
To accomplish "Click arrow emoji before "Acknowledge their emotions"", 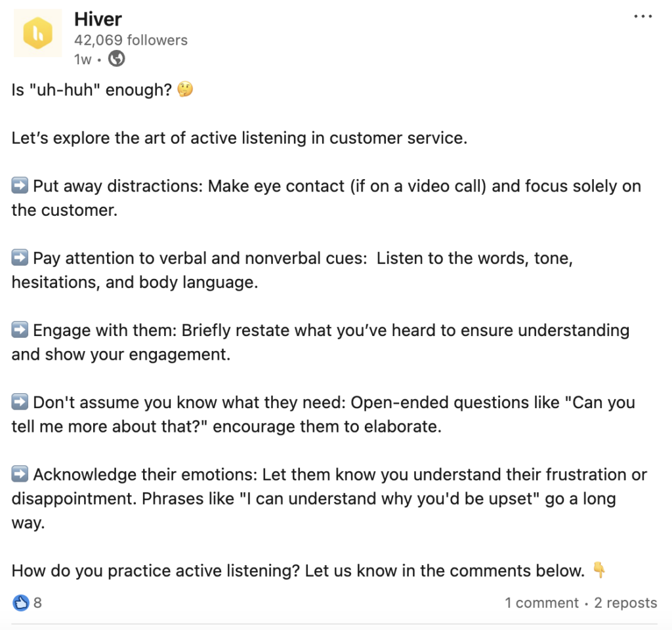I will click(x=18, y=474).
